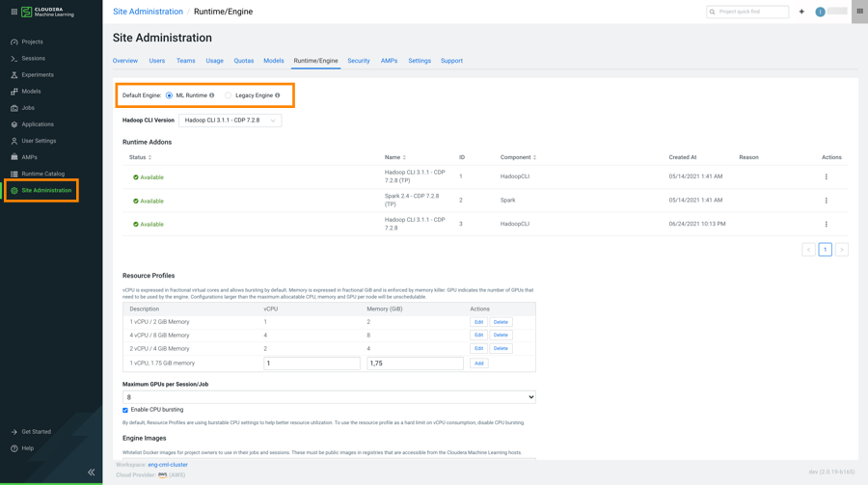The height and width of the screenshot is (485, 868).
Task: Click the Experiments flask icon in sidebar
Action: click(14, 75)
